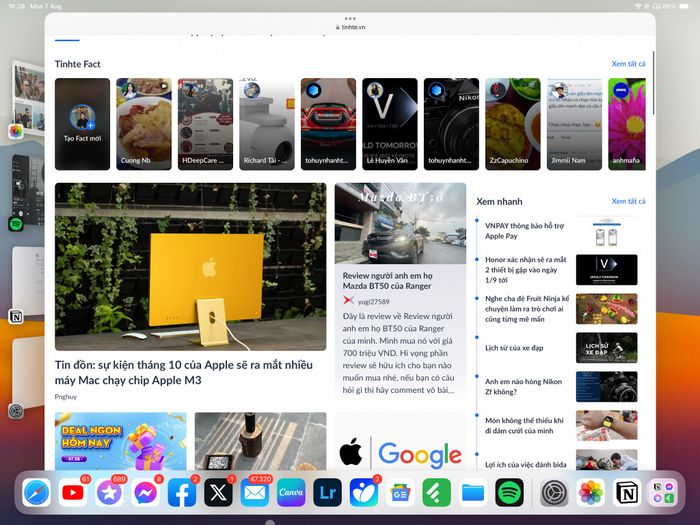The height and width of the screenshot is (525, 700).
Task: Click Xem tất cả next to Tinhte Fact
Action: pos(628,64)
